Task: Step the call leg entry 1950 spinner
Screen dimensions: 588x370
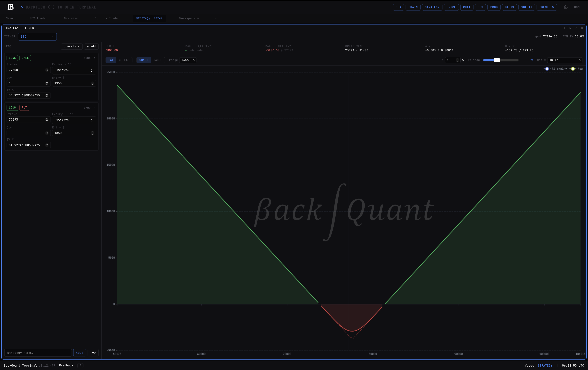Action: [93, 83]
